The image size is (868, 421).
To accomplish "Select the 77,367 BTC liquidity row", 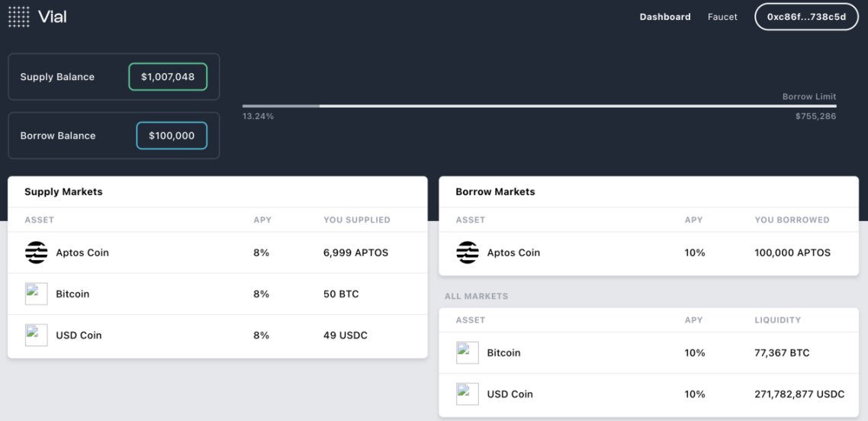I will 648,352.
